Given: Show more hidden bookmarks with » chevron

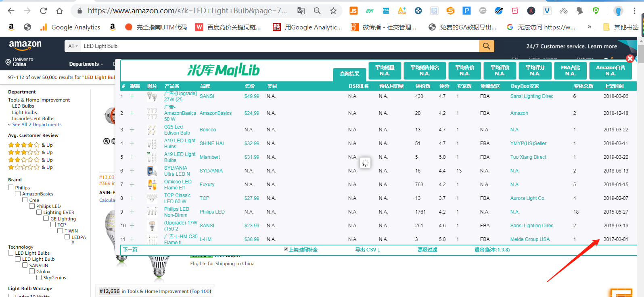Looking at the screenshot, I should click(590, 27).
